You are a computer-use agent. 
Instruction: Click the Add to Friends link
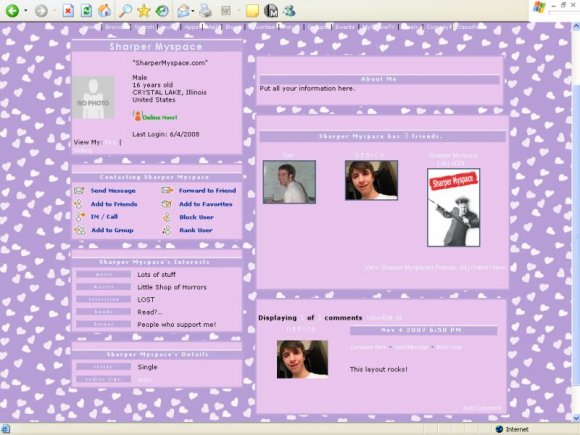coord(114,204)
